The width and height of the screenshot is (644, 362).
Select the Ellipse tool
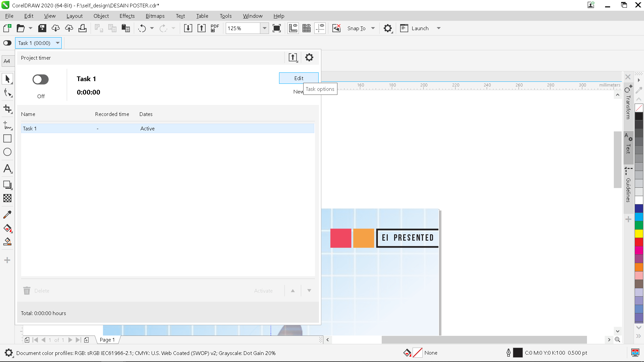[7, 152]
